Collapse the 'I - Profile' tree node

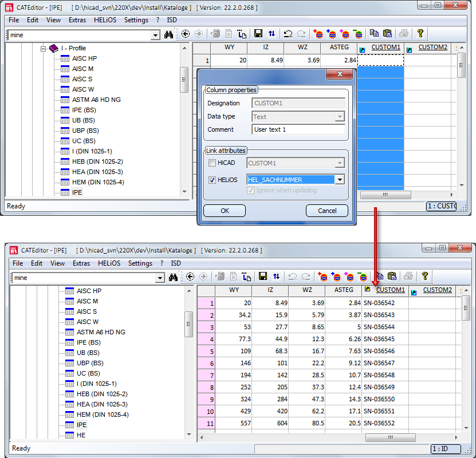click(x=44, y=49)
